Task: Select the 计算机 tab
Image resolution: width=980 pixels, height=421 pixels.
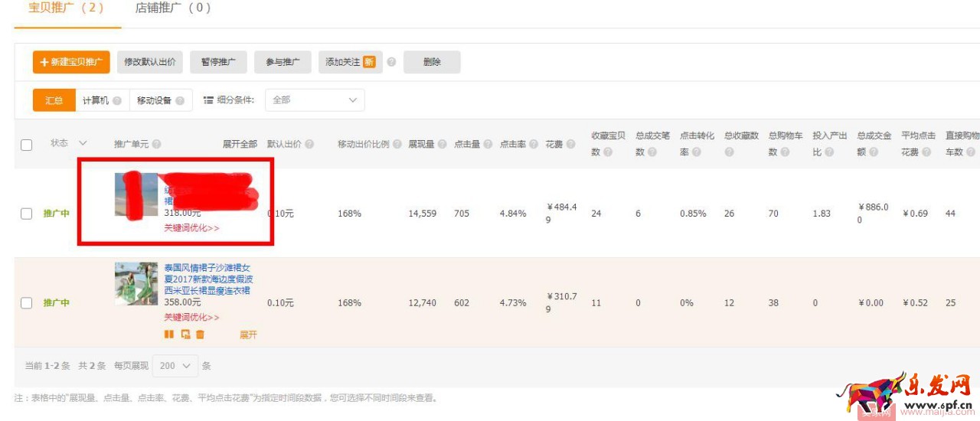Action: tap(102, 100)
